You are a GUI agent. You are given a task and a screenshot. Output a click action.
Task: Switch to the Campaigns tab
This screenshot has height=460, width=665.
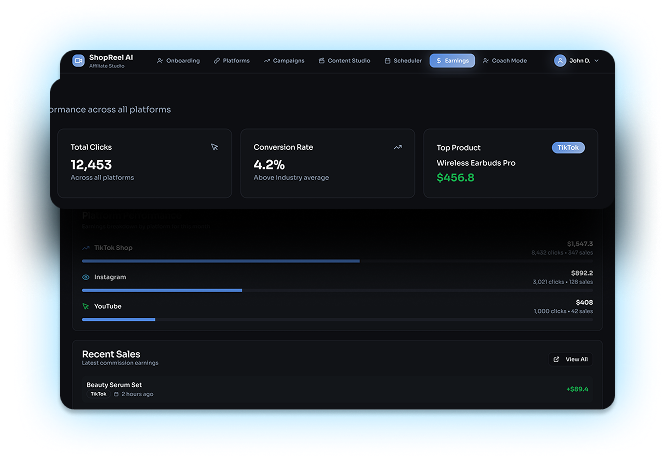pos(286,61)
